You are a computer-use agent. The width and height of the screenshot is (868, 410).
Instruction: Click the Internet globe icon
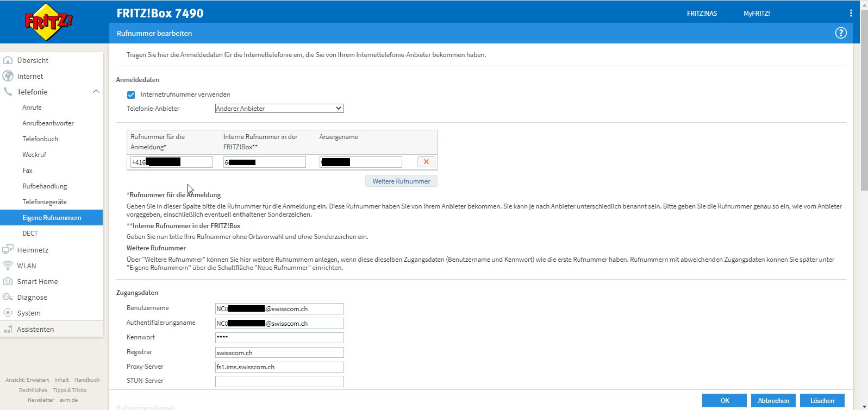pyautogui.click(x=8, y=76)
